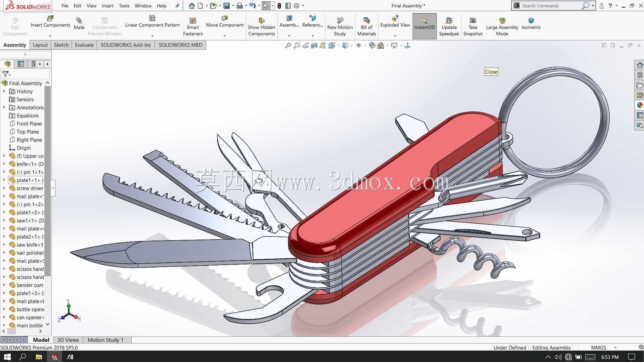Click the Assembly Features button
The width and height of the screenshot is (644, 362).
[x=289, y=22]
